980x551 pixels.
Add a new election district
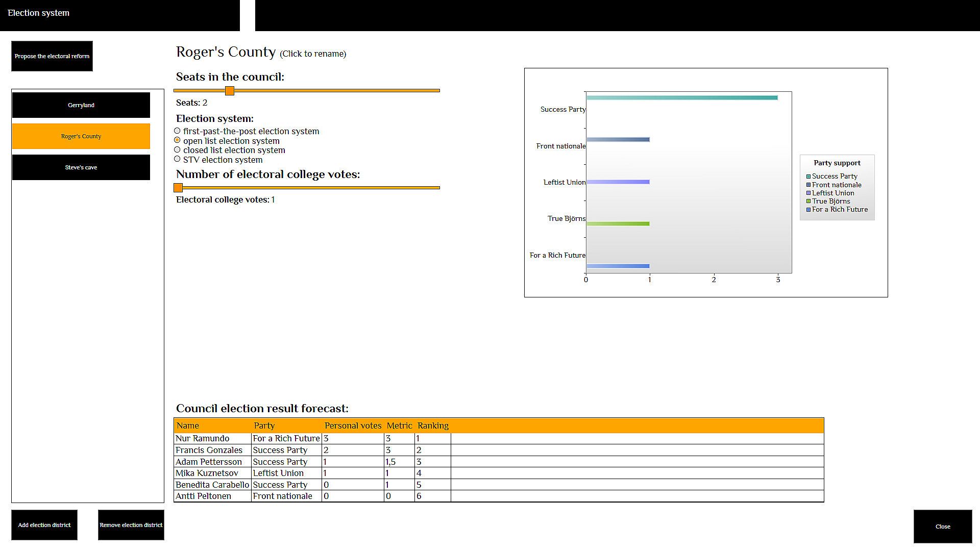pyautogui.click(x=44, y=525)
